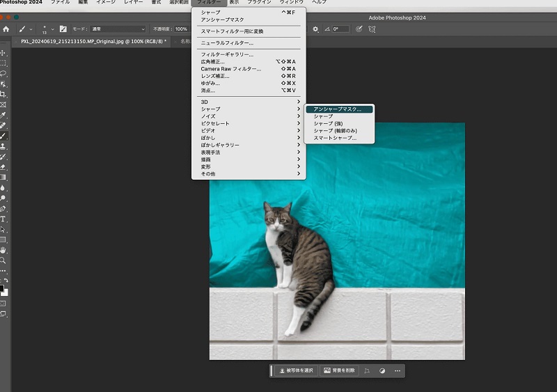
Task: Select the Type (T) tool
Action: pyautogui.click(x=3, y=219)
